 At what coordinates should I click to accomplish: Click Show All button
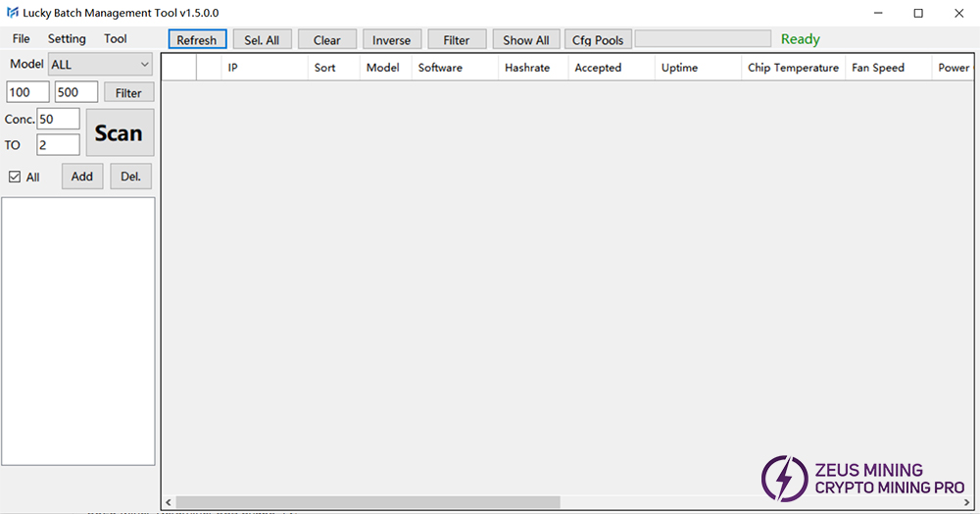coord(526,39)
